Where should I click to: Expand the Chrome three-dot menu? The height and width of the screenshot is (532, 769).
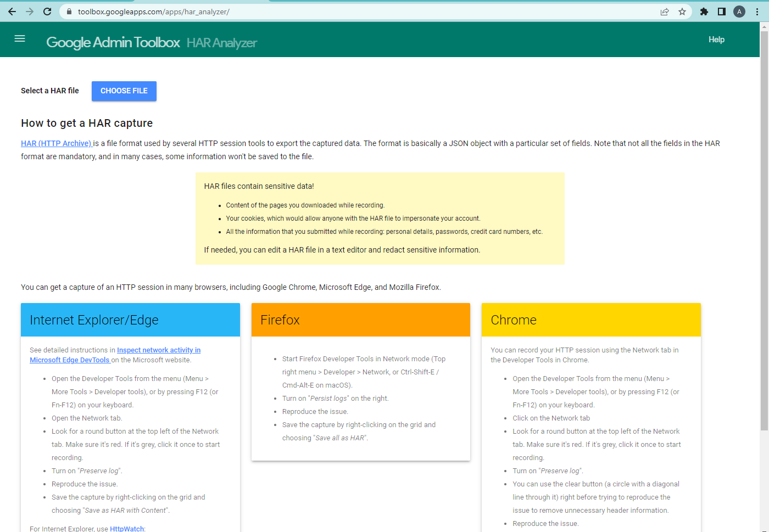coord(757,12)
